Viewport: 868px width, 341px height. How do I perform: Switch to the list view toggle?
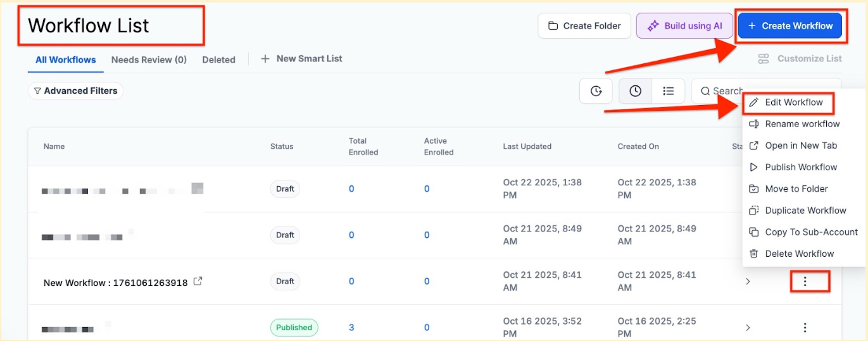668,91
